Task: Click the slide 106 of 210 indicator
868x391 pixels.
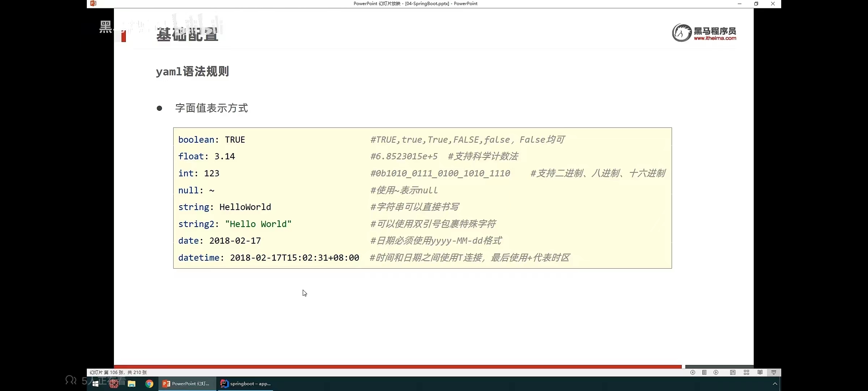Action: 118,372
